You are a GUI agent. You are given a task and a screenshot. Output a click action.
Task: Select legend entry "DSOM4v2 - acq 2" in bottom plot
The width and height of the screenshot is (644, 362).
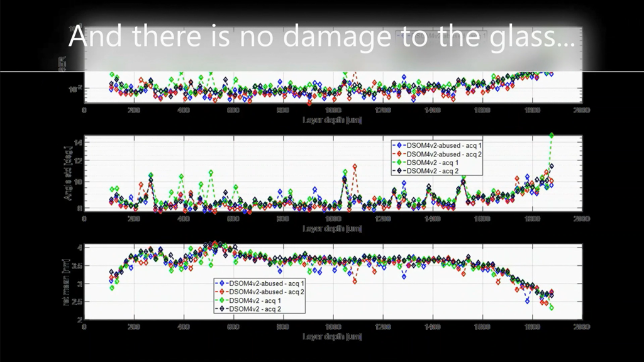pos(248,309)
